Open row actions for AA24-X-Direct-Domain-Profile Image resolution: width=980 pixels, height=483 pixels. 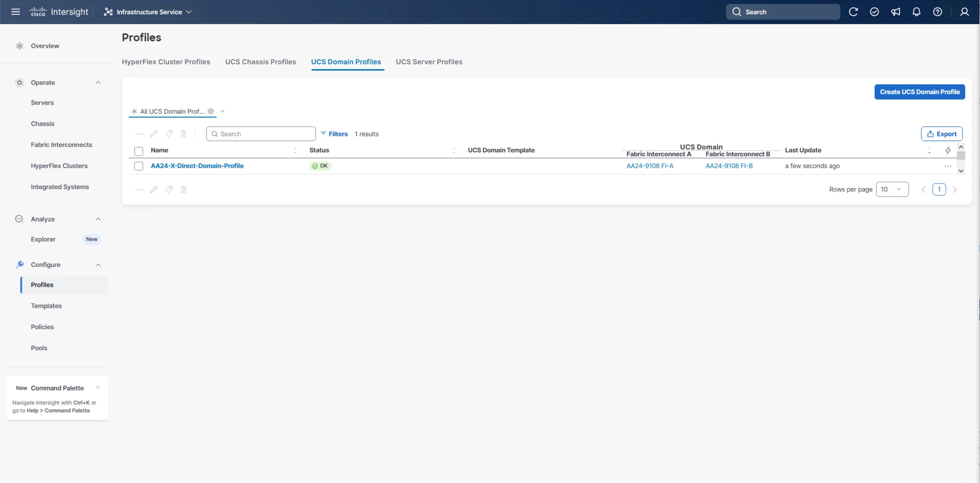948,166
